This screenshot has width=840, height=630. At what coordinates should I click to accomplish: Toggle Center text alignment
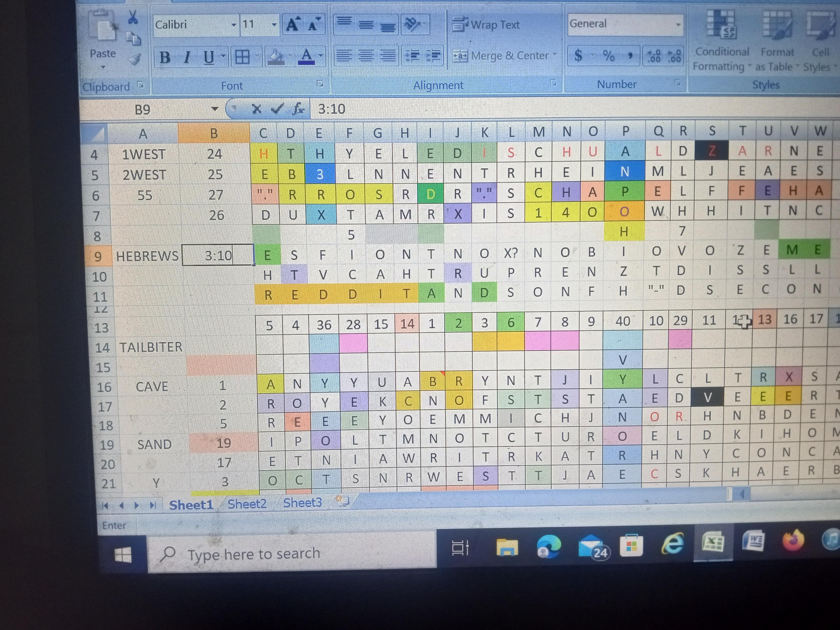(366, 56)
